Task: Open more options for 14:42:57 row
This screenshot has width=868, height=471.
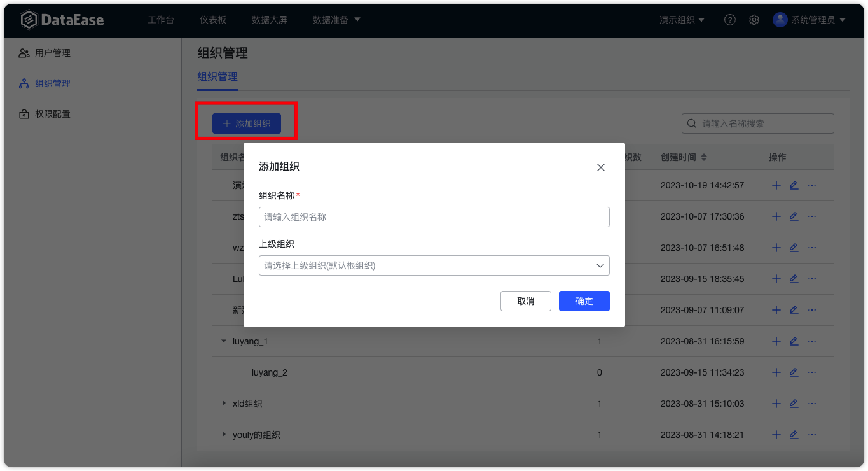Action: tap(812, 185)
